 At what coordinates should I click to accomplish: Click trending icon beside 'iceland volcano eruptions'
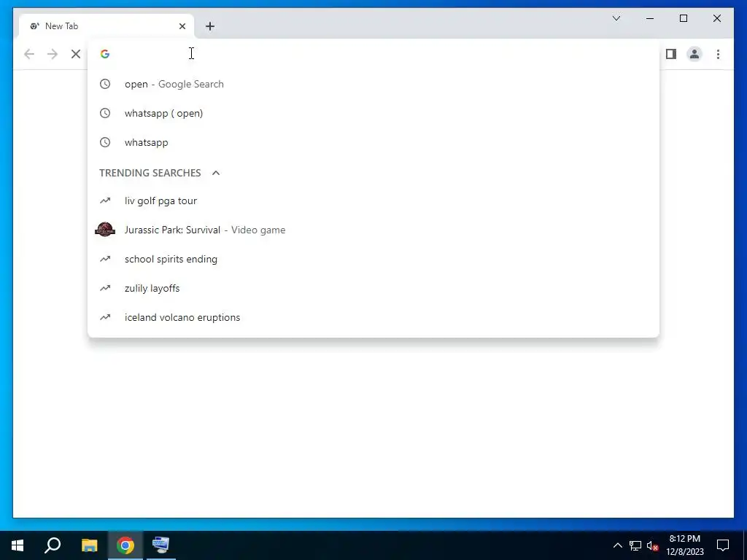105,317
